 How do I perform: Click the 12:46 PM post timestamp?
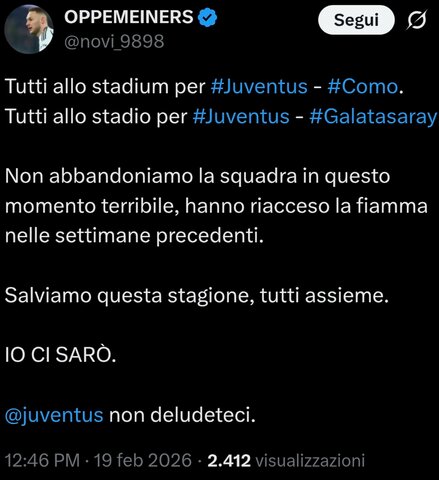coord(42,460)
